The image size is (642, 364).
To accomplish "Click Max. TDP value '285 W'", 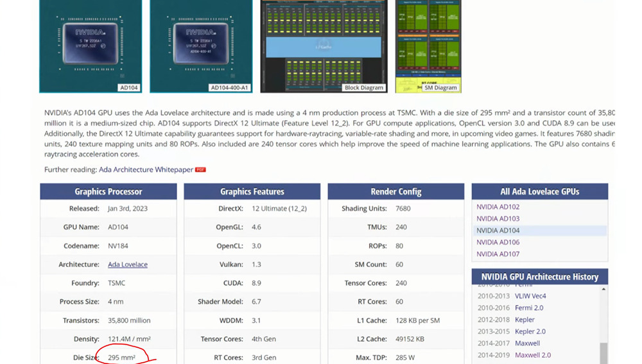I will coord(405,358).
